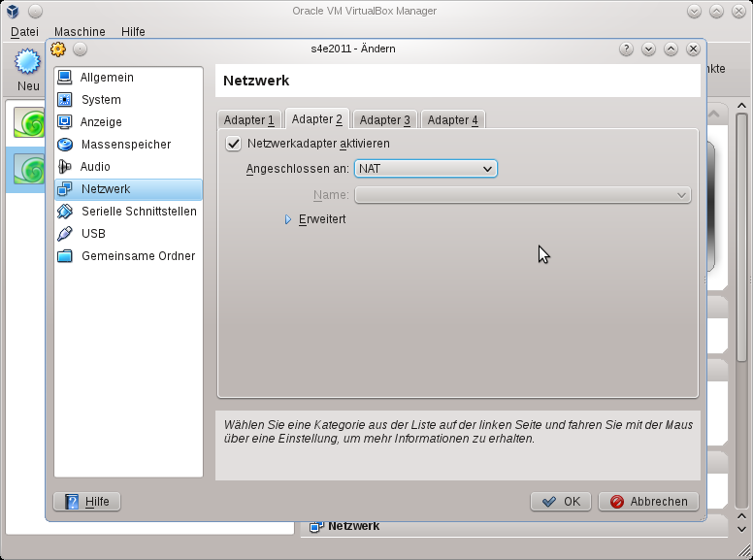This screenshot has width=753, height=560.
Task: Click the Allgemein computer icon
Action: pyautogui.click(x=64, y=78)
